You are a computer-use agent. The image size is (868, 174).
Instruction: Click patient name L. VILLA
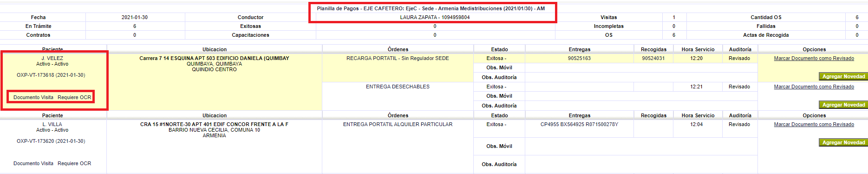(52, 124)
